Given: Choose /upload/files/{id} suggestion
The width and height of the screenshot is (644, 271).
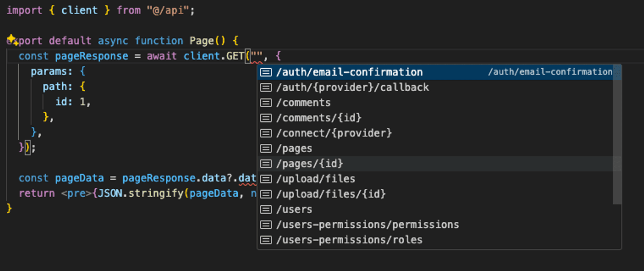Looking at the screenshot, I should pyautogui.click(x=436, y=194).
